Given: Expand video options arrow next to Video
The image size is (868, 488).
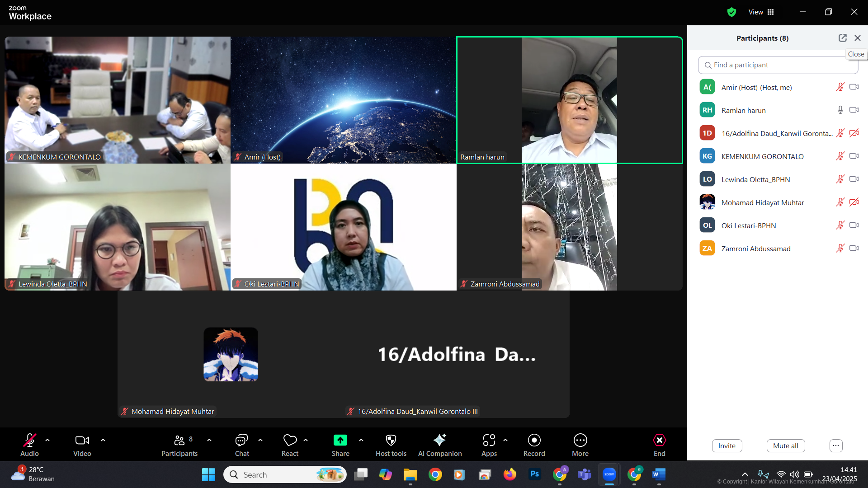Looking at the screenshot, I should [103, 440].
